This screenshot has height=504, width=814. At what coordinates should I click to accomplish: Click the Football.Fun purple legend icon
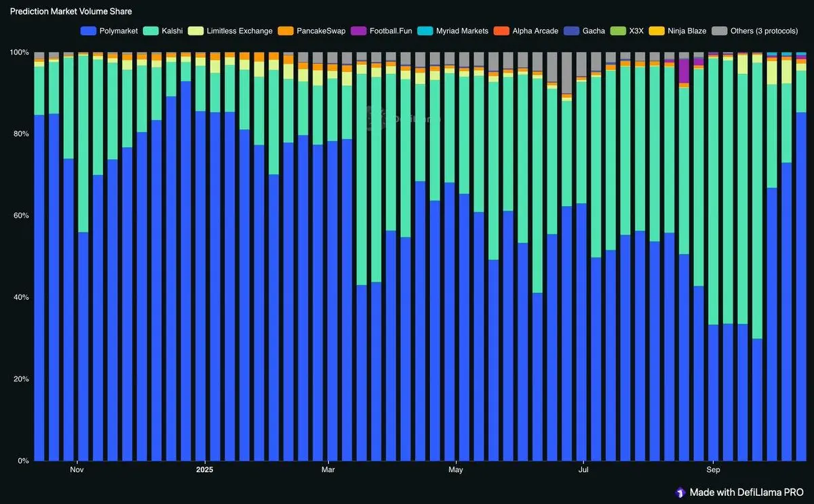click(x=357, y=31)
